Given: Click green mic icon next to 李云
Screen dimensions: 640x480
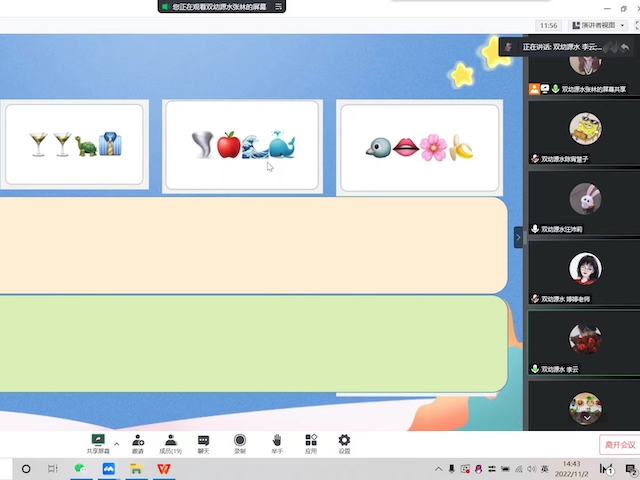Looking at the screenshot, I should (535, 369).
